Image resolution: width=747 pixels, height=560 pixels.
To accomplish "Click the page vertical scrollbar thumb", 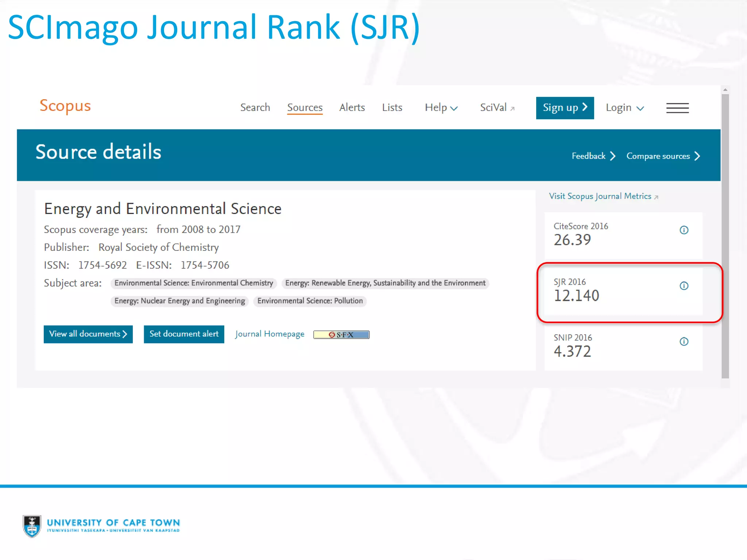I will tap(725, 236).
